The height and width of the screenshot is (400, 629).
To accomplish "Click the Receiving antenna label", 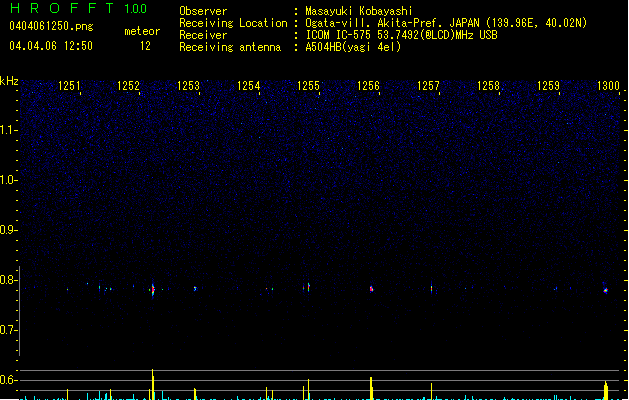I will [230, 47].
